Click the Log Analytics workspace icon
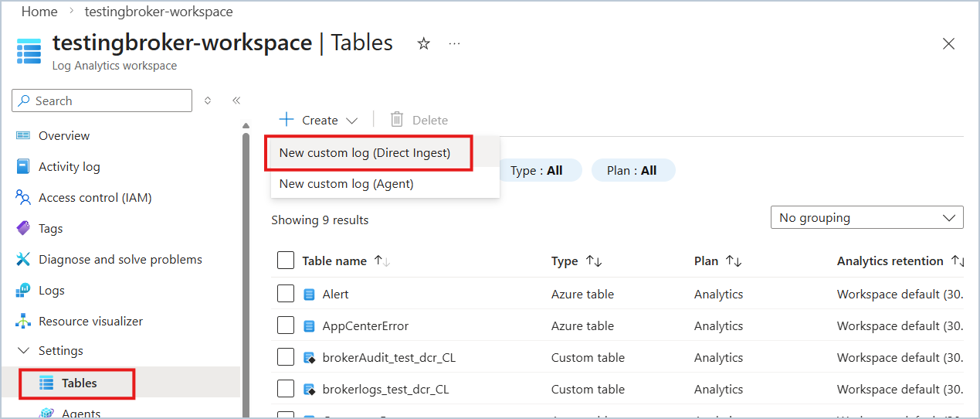The width and height of the screenshot is (980, 419). 29,51
